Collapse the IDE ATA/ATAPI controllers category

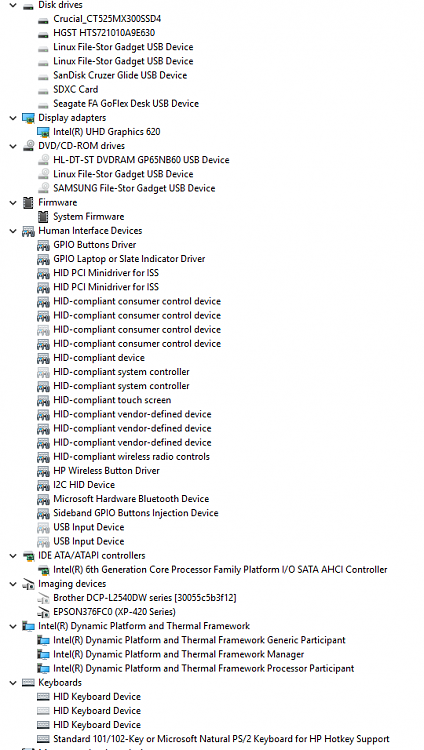pyautogui.click(x=13, y=555)
